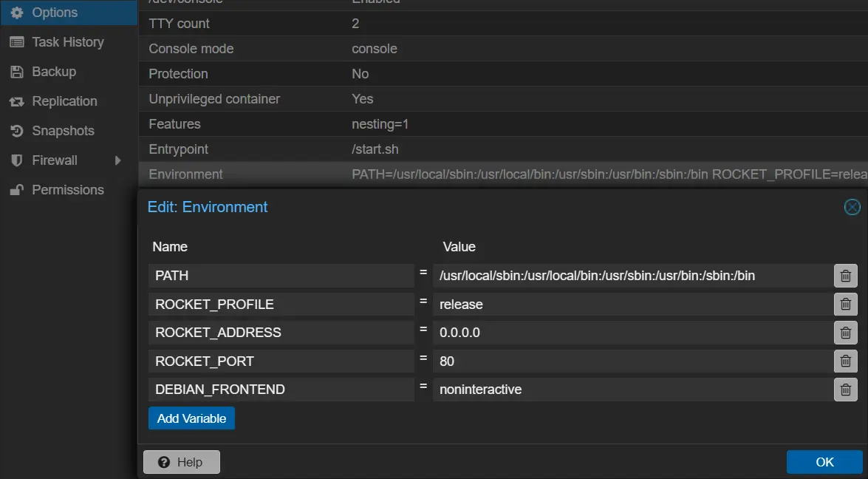
Task: Select the Backup floppy disk icon
Action: point(16,71)
